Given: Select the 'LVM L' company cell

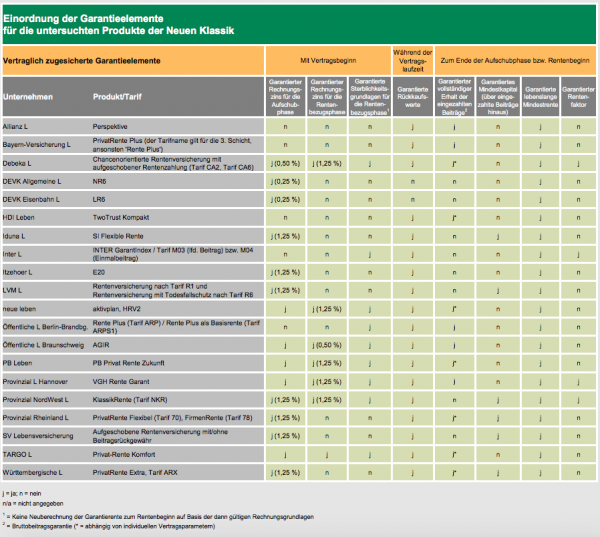Looking at the screenshot, I should pos(13,291).
